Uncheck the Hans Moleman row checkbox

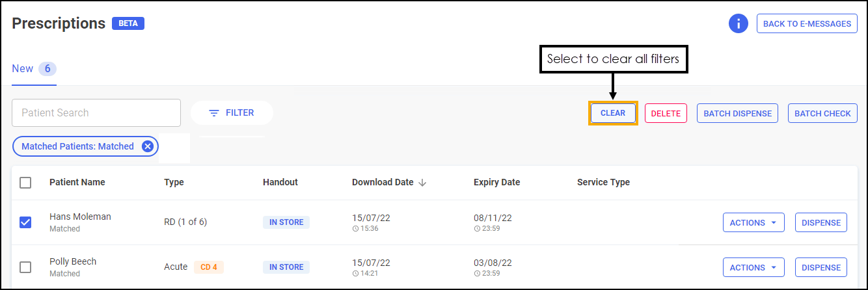(25, 222)
